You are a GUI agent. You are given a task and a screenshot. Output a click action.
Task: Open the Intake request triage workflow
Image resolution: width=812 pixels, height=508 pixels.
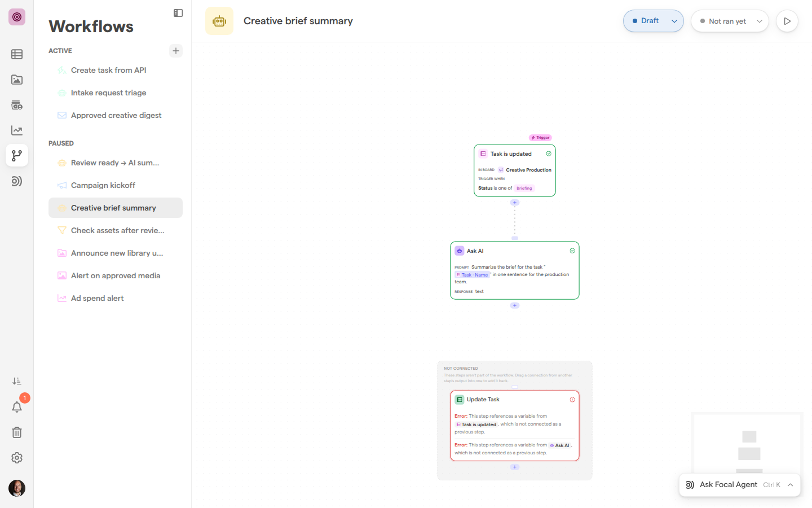[116, 93]
